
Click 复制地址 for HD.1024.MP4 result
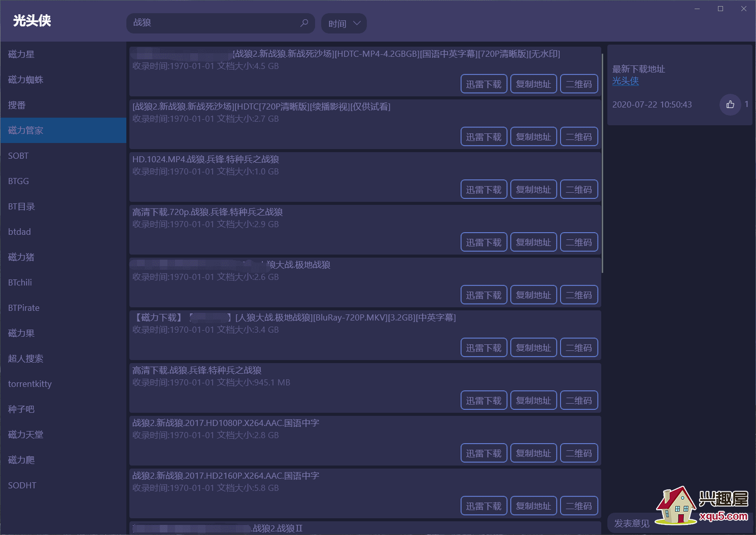click(533, 190)
